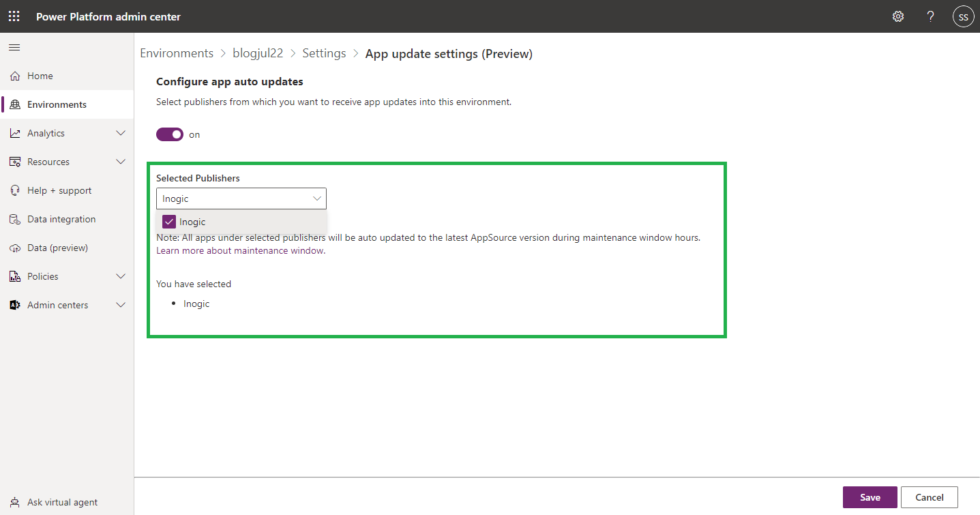Open the settings gear icon

pyautogui.click(x=898, y=16)
